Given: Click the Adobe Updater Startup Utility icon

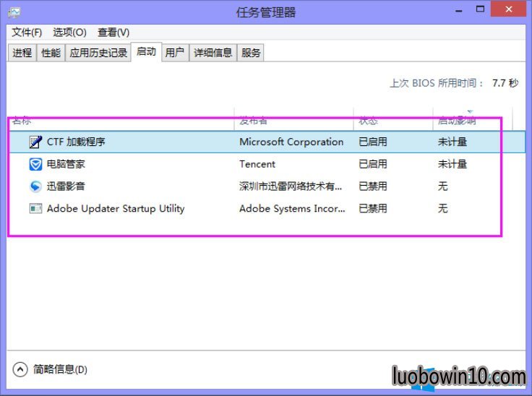Looking at the screenshot, I should [x=35, y=208].
